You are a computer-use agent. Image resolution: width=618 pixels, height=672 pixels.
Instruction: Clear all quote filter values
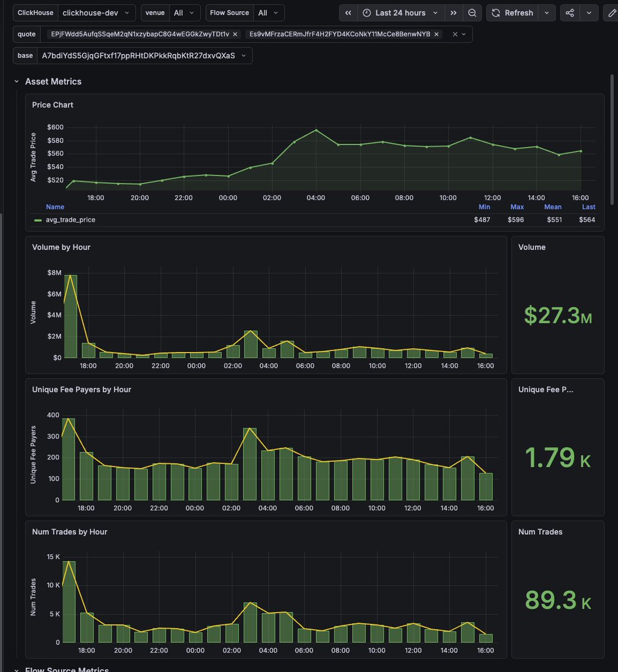[455, 34]
